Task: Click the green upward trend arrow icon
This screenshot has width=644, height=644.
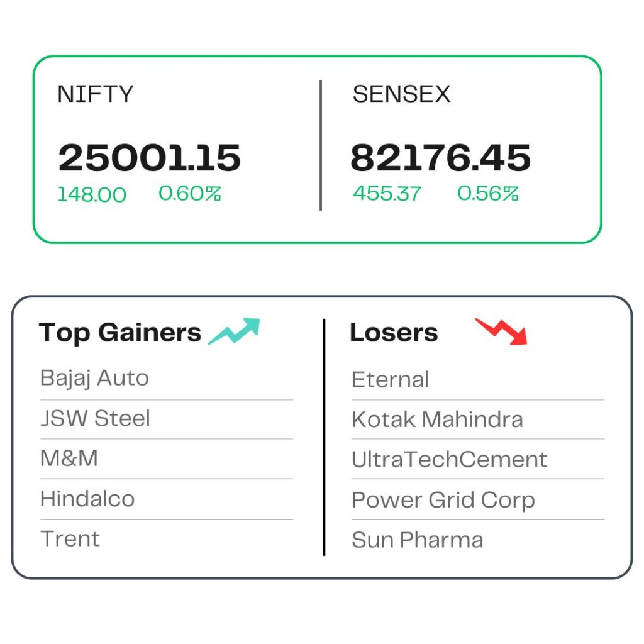Action: (x=234, y=331)
